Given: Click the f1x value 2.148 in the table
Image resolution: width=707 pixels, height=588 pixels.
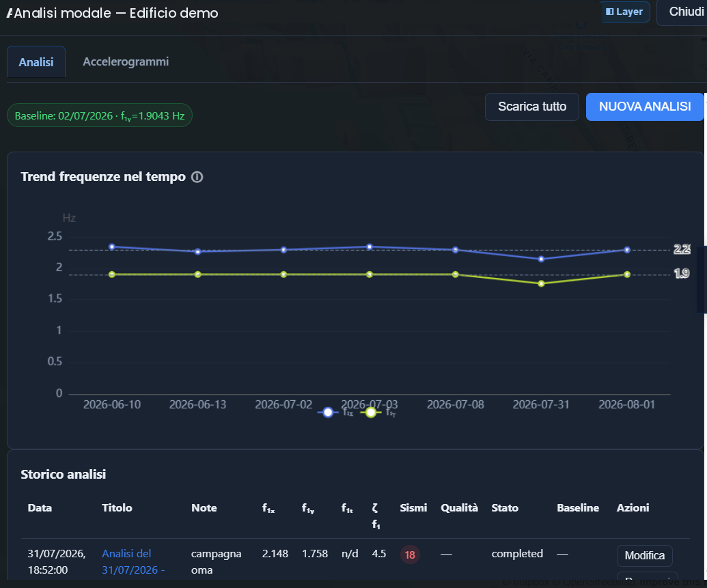Looking at the screenshot, I should [275, 554].
